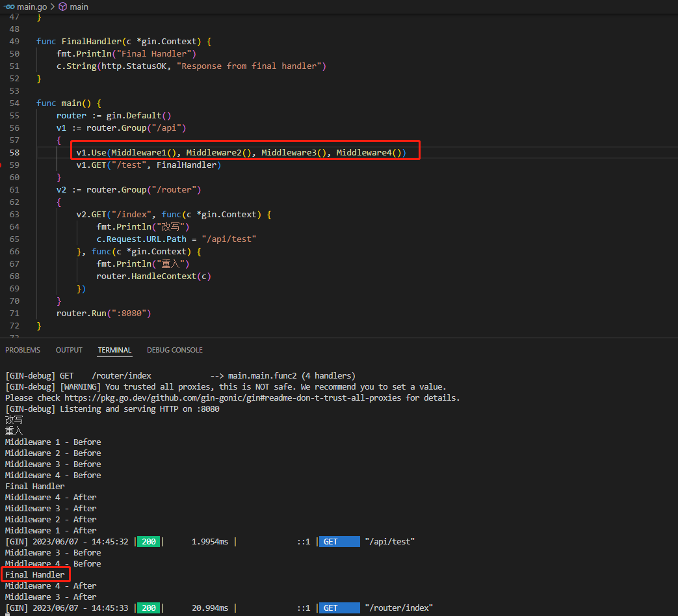This screenshot has height=616, width=678.
Task: Click the main symbol breadcrumb
Action: coord(79,7)
